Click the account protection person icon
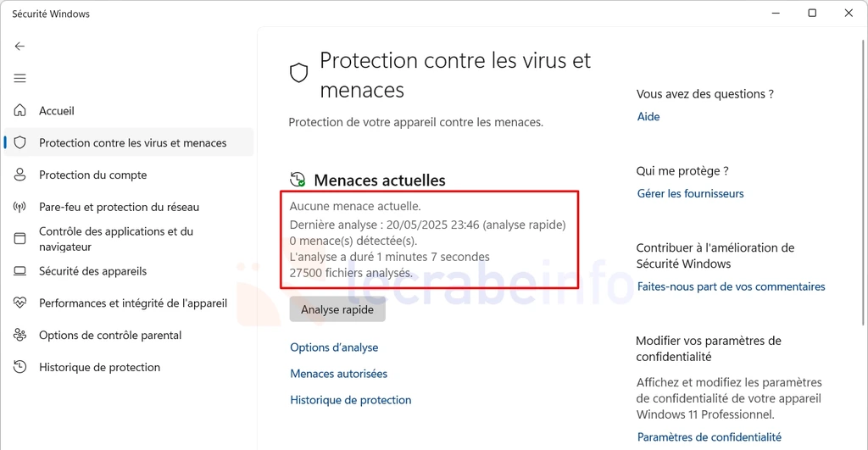 (20, 175)
